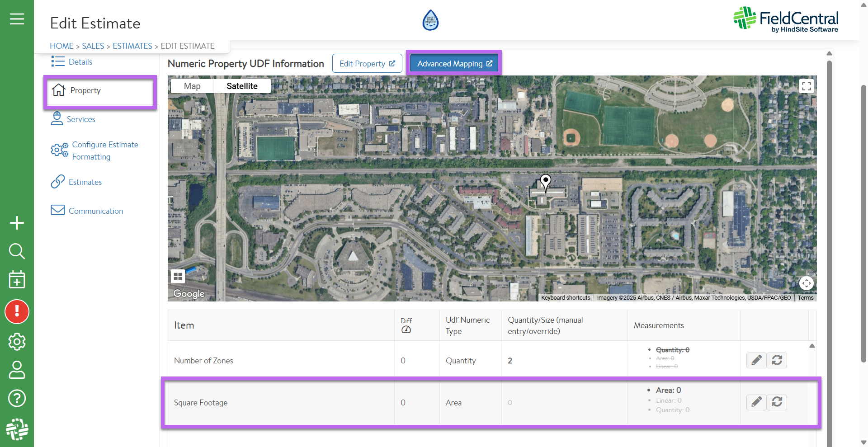Switch map to Map view
868x447 pixels.
point(192,86)
